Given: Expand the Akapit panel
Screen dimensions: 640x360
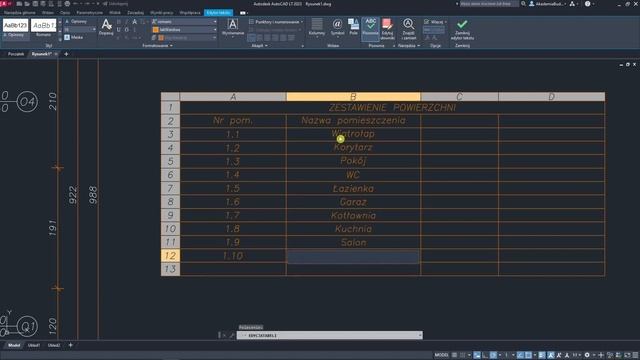Looking at the screenshot, I should pos(260,46).
